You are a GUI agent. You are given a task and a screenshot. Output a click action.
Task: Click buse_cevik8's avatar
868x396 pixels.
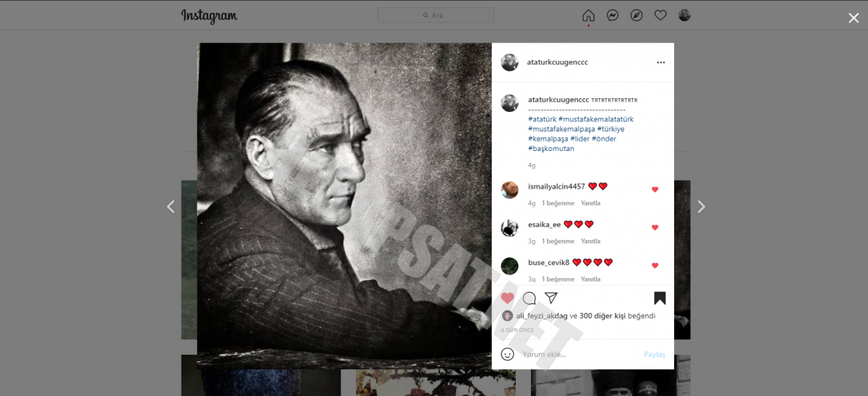coord(510,266)
